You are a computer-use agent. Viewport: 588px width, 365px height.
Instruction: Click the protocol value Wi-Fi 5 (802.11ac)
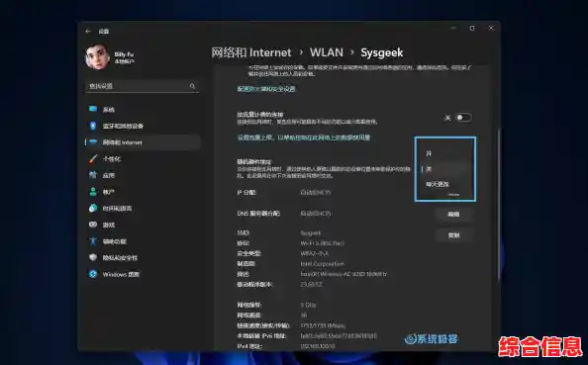tap(322, 243)
